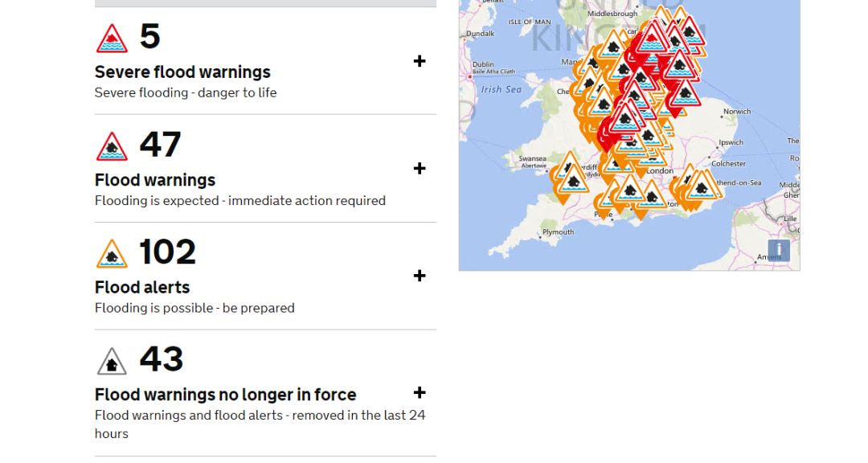
Task: Open Flood warnings no longer in force heading
Action: tap(225, 395)
